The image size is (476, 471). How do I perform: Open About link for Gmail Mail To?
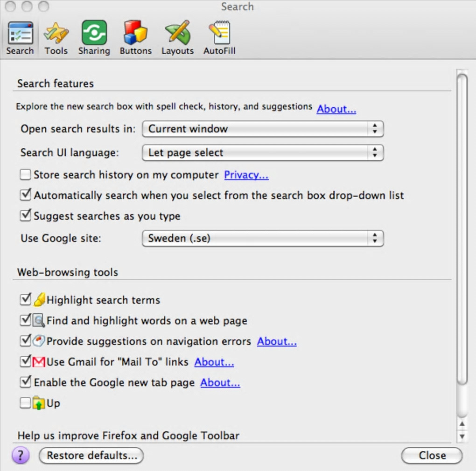tap(214, 362)
